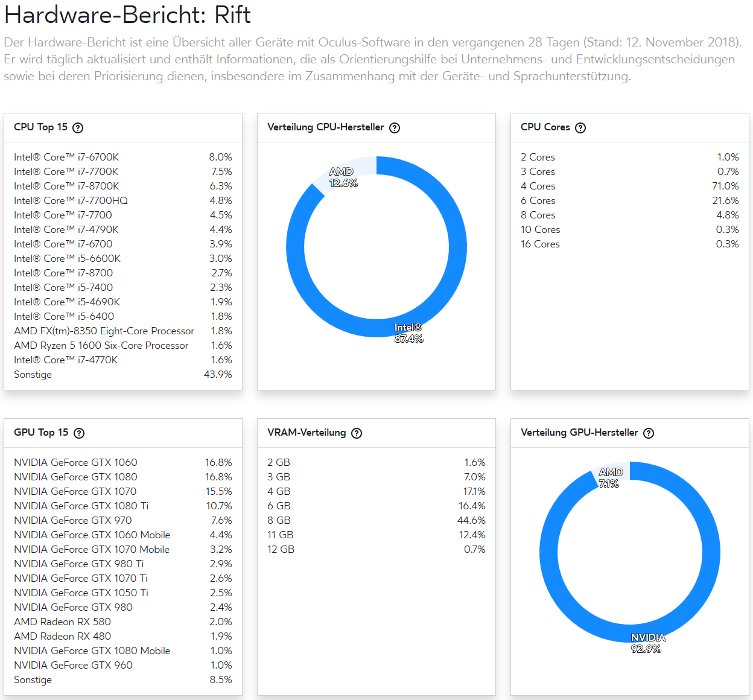Click the 44.6% VRAM value
753x700 pixels.
pyautogui.click(x=471, y=520)
